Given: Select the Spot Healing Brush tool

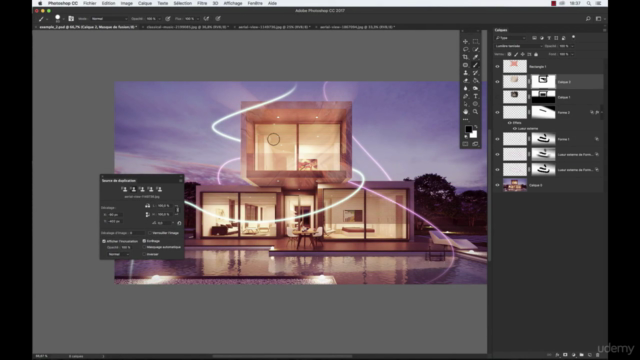Looking at the screenshot, I should (465, 65).
